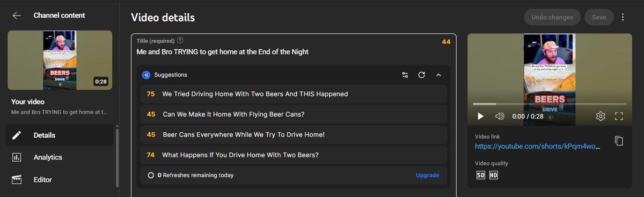The width and height of the screenshot is (644, 197).
Task: Mute the video preview volume
Action: [500, 116]
